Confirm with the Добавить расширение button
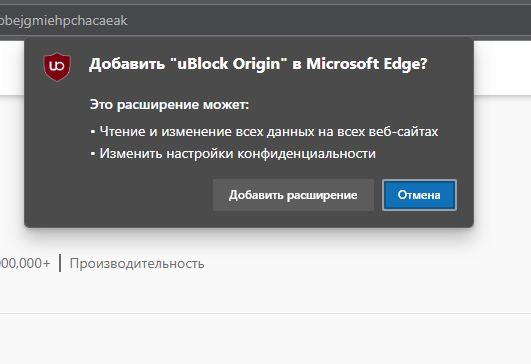 pyautogui.click(x=293, y=195)
